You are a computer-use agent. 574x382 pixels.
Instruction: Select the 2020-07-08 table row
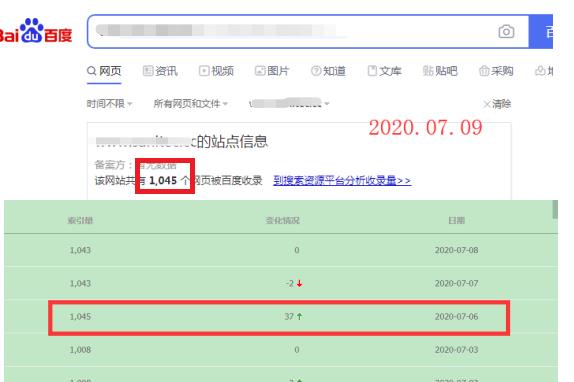(279, 250)
